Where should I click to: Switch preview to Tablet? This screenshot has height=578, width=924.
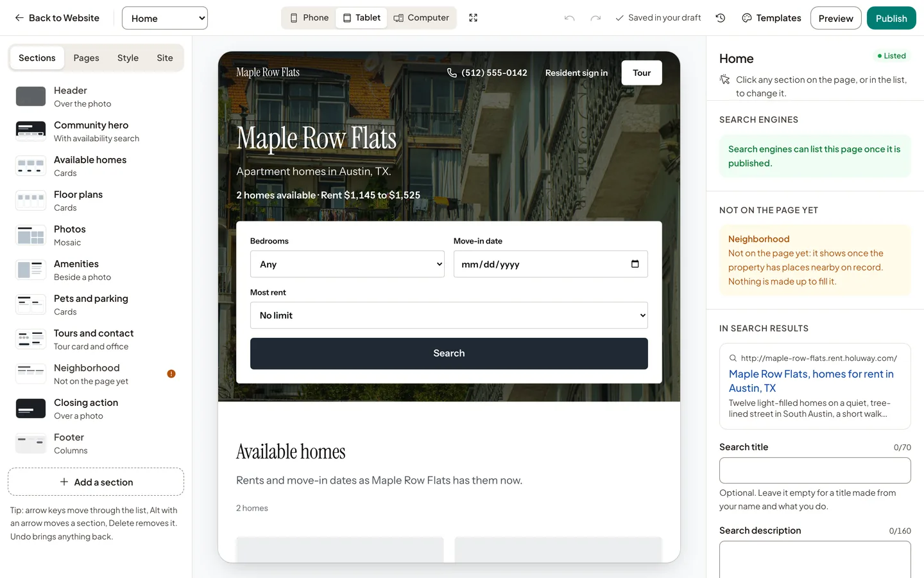[x=362, y=18]
